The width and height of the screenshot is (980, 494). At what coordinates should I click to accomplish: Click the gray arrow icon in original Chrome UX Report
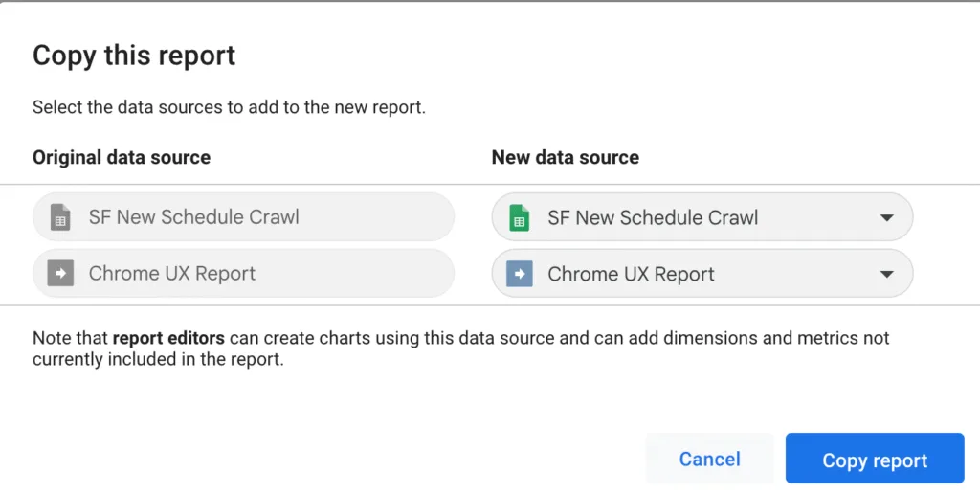point(60,274)
